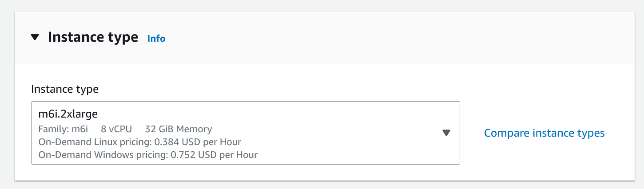The height and width of the screenshot is (189, 644).
Task: Select the m6i.2xlarge instance type combo box
Action: pyautogui.click(x=246, y=133)
